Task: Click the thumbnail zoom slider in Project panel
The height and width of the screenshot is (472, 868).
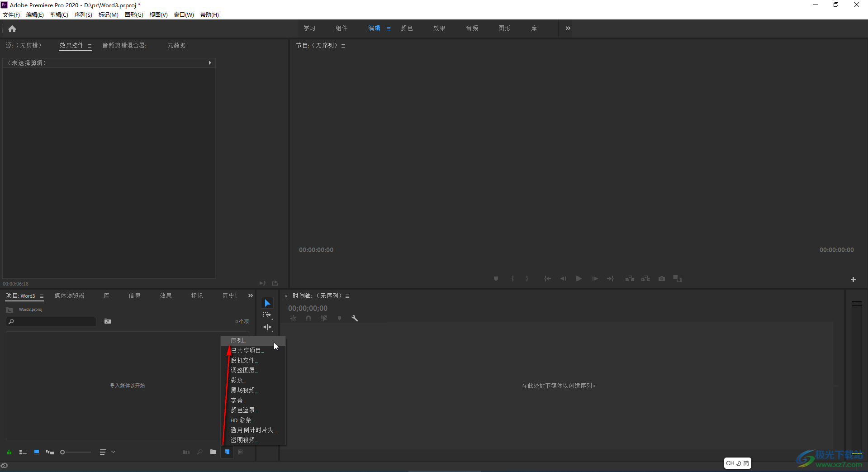Action: click(76, 452)
